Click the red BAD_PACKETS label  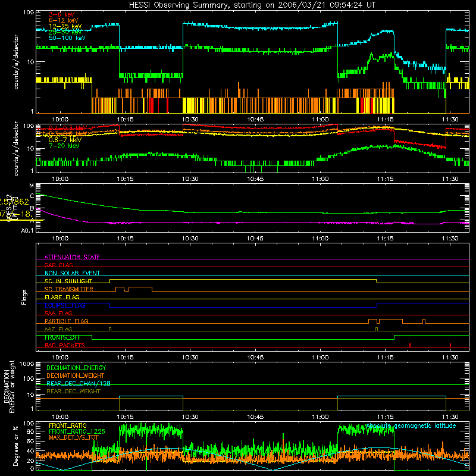(x=65, y=345)
